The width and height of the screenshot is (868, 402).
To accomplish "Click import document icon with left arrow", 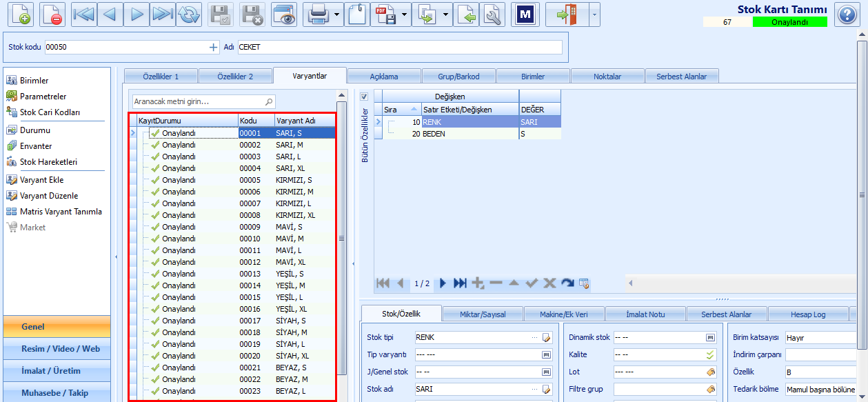I will click(x=466, y=14).
